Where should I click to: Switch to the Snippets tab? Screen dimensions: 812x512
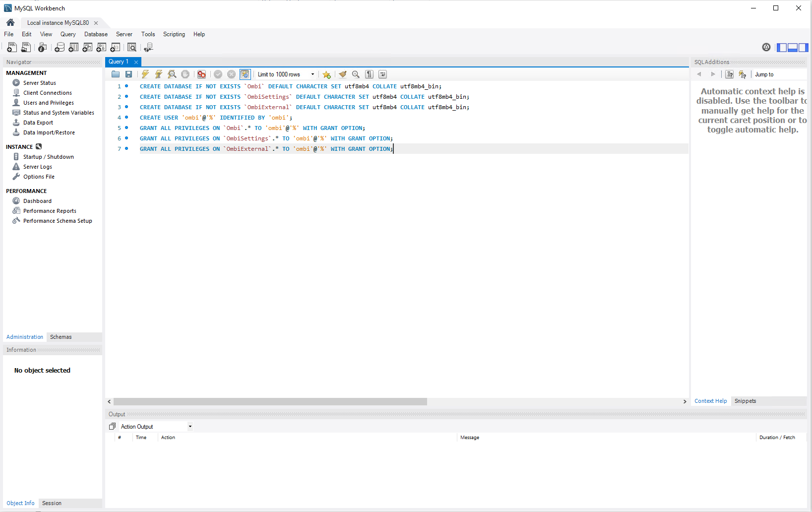[745, 401]
